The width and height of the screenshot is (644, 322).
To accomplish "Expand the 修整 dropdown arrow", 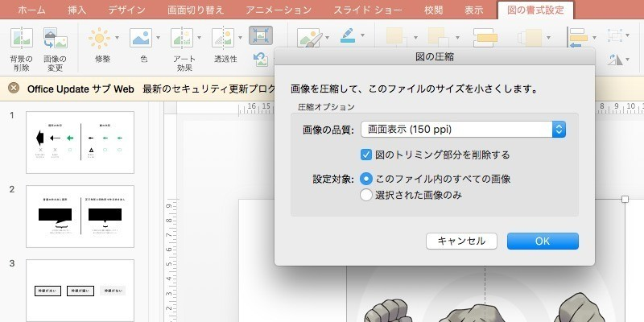I will 117,38.
